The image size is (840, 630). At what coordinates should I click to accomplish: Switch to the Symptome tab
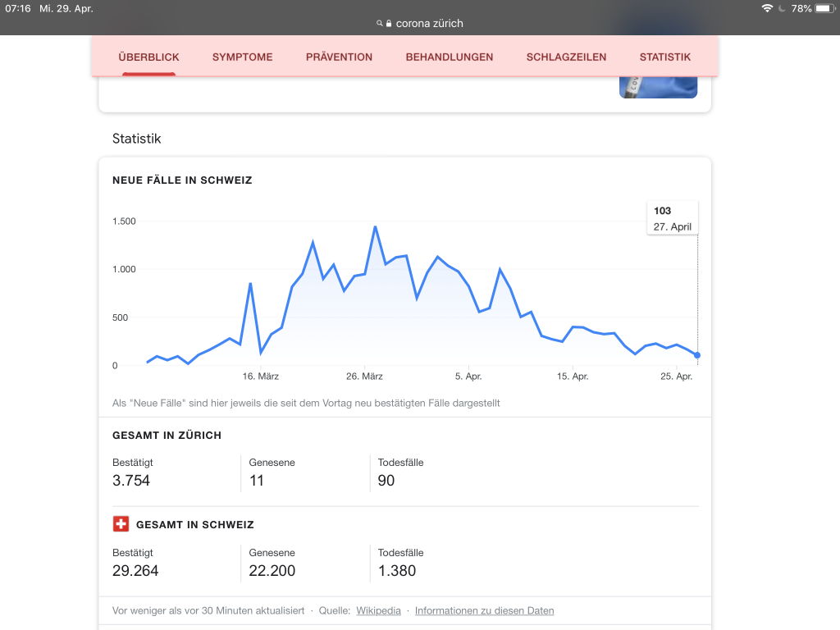[x=242, y=57]
